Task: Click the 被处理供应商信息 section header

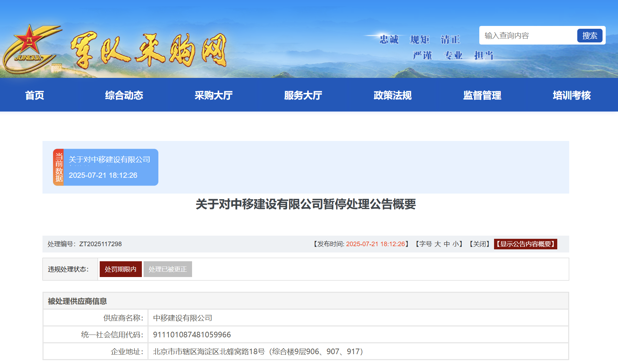Action: (x=305, y=301)
